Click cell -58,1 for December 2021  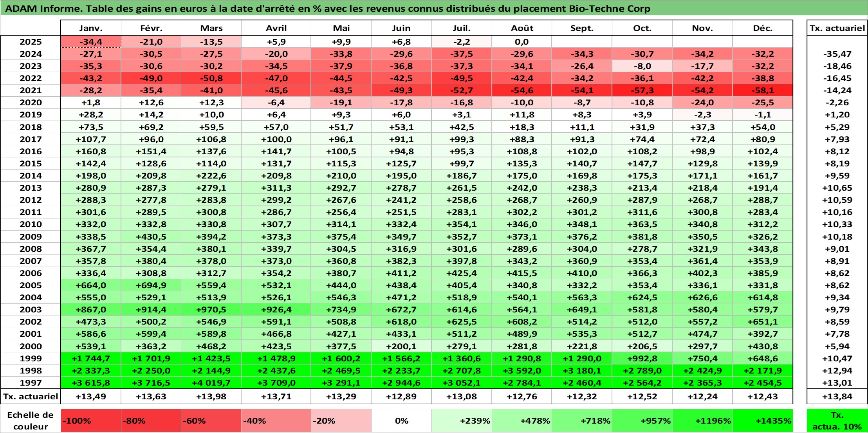763,90
